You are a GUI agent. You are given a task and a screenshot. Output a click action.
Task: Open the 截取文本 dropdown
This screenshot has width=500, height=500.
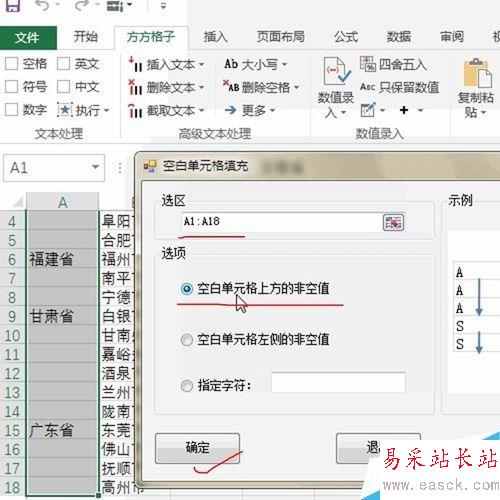click(x=201, y=110)
